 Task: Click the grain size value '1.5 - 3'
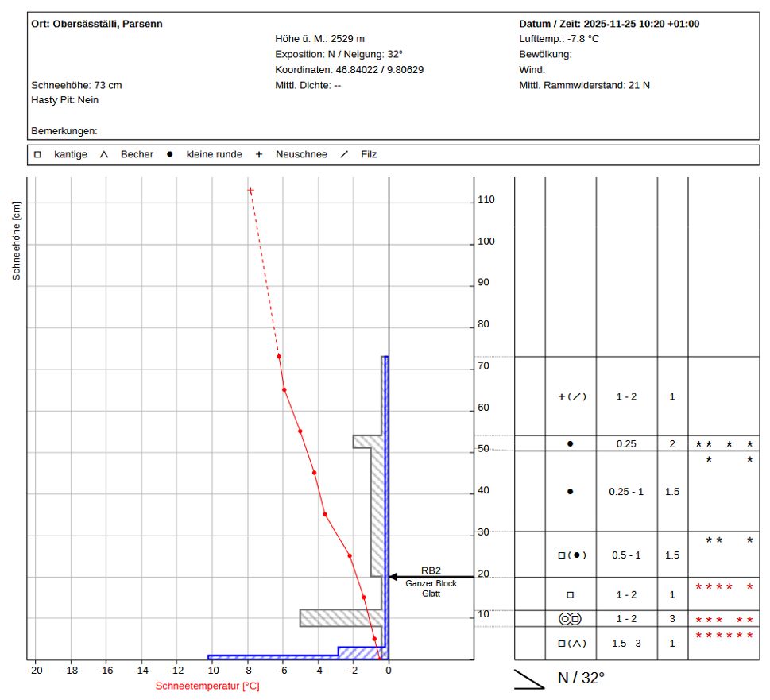tap(626, 644)
